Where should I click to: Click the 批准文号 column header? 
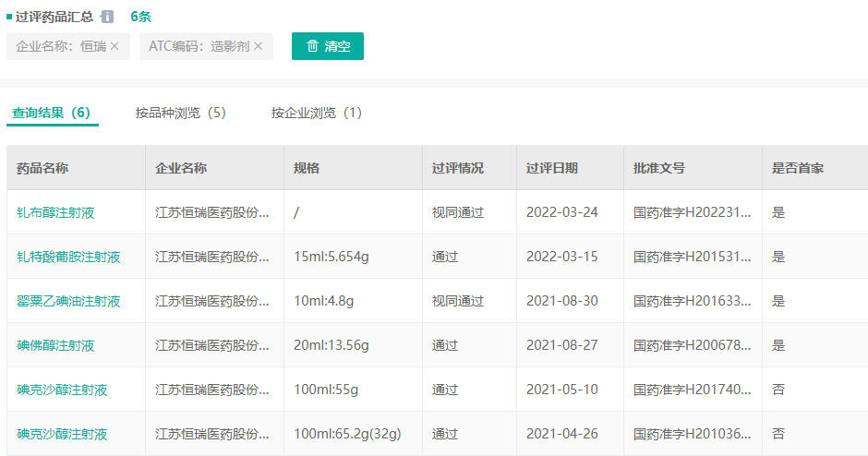tap(659, 168)
